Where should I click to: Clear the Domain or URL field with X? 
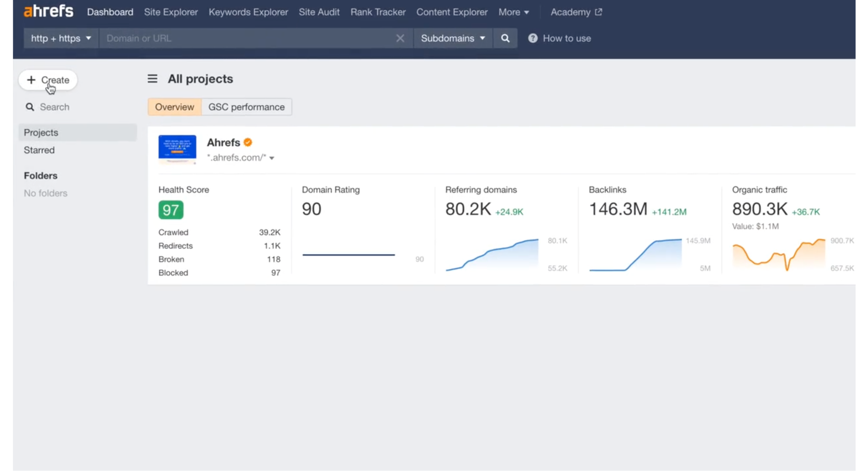point(400,38)
